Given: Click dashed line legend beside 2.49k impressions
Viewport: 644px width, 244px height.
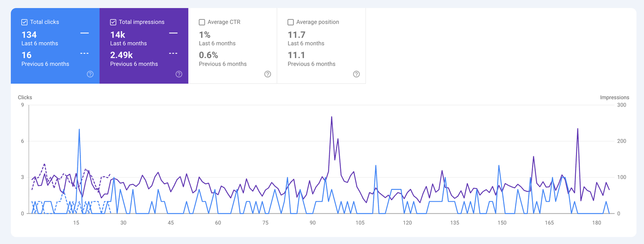Looking at the screenshot, I should 173,54.
